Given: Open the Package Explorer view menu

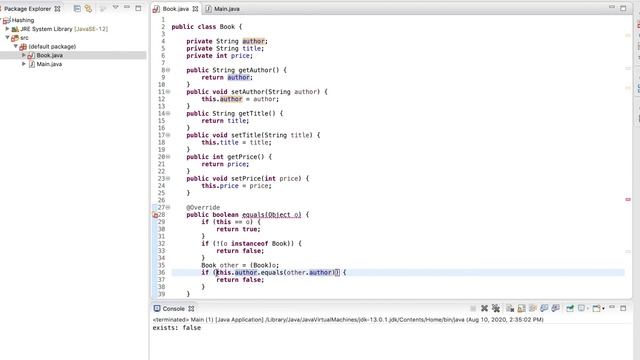Looking at the screenshot, I should [x=116, y=8].
